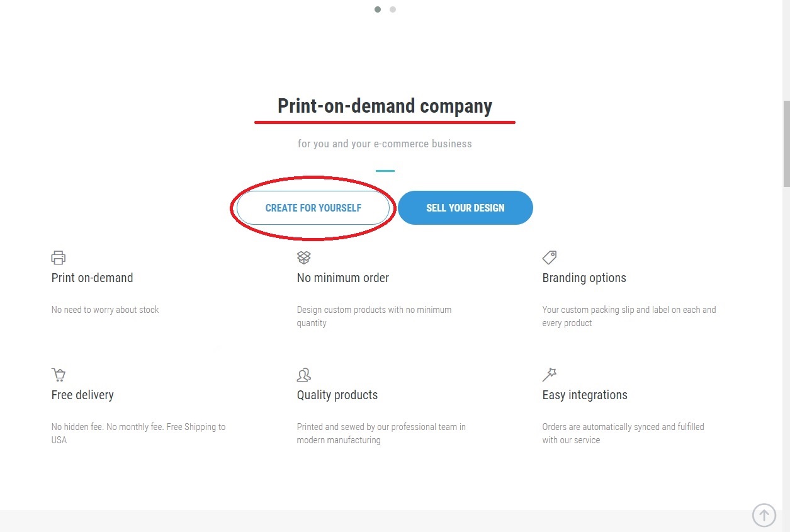Click the e-commerce business subtitle text
This screenshot has height=532, width=790.
coord(385,144)
